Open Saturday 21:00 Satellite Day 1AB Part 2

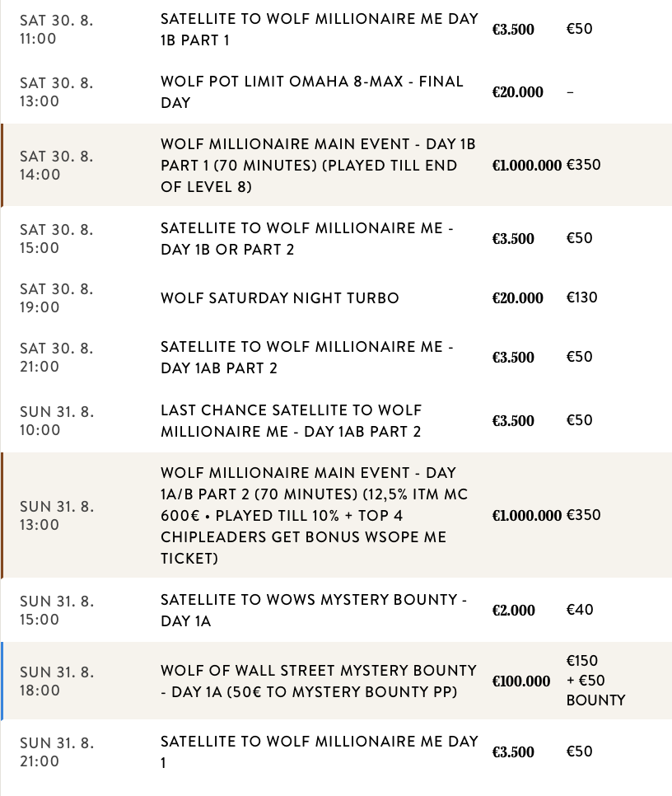[x=306, y=358]
